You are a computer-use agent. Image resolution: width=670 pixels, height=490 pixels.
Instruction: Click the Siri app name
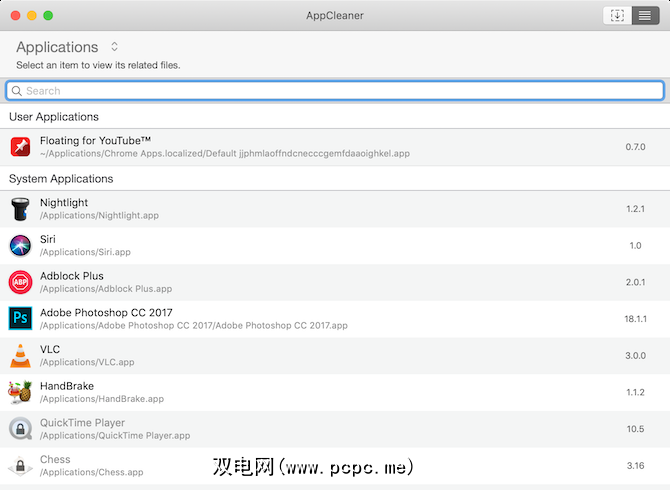(48, 239)
